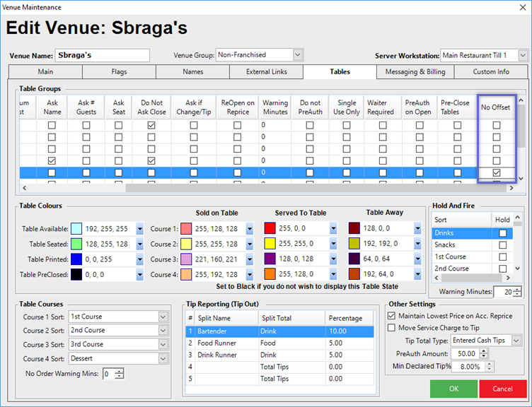Decrease the Min Declared Tip% spinner
532x407 pixels.
coord(490,369)
